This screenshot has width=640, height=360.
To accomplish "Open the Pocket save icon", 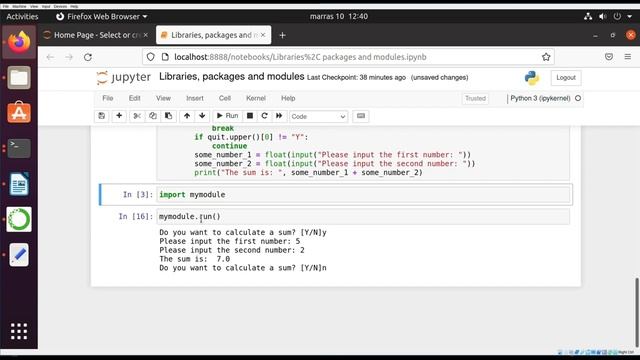I will [x=609, y=57].
